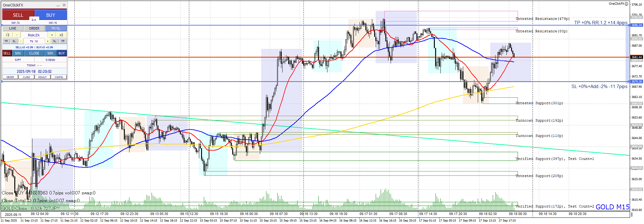Close the OneClickFX panel with the X icon

pyautogui.click(x=64, y=5)
